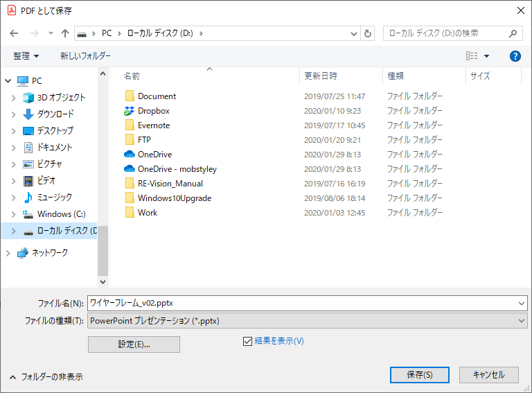Open the 設定 button
Viewport: 532px width, 393px height.
coord(134,344)
